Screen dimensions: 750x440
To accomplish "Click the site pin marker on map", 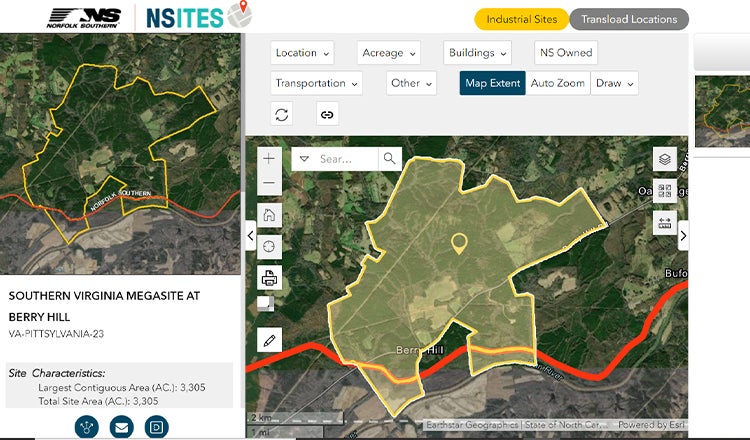I will (x=459, y=243).
